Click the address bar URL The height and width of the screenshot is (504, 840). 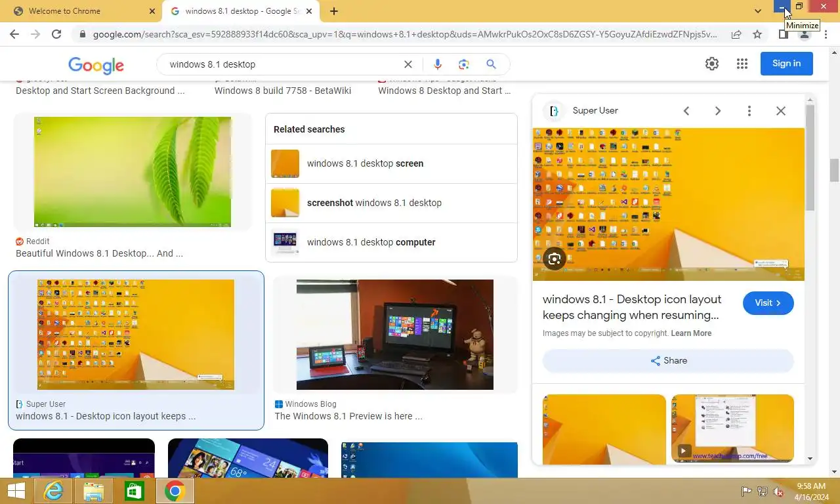click(x=405, y=34)
